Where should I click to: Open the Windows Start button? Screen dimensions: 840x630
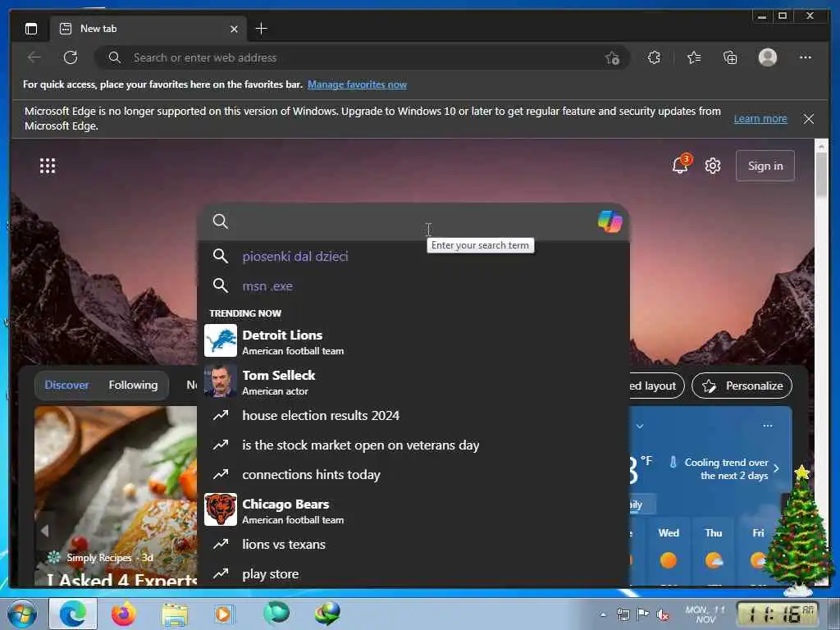[x=22, y=614]
